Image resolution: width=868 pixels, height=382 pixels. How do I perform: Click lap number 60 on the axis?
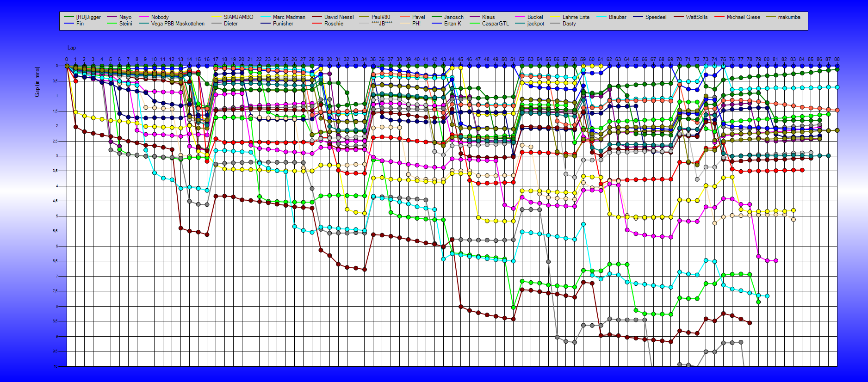click(592, 59)
